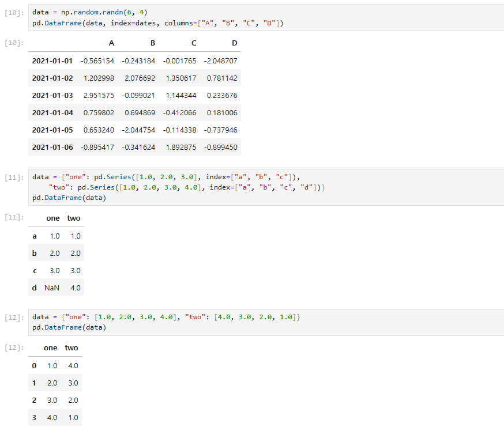Viewport: 504px width, 427px height.
Task: Click cell value 1.892875
Action: 181,148
